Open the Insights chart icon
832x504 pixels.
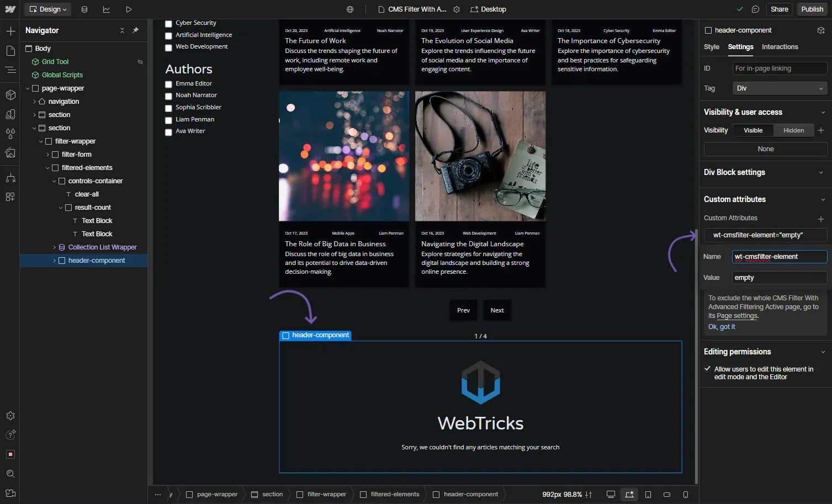pos(107,9)
